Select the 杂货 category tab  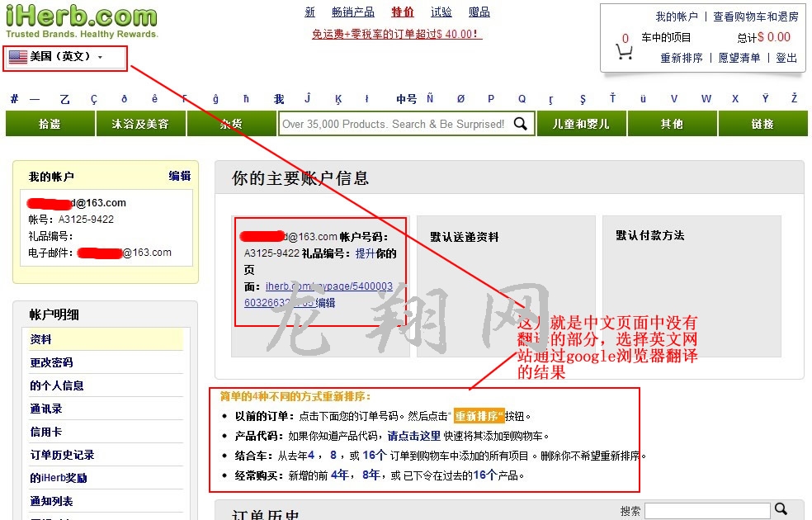point(232,124)
